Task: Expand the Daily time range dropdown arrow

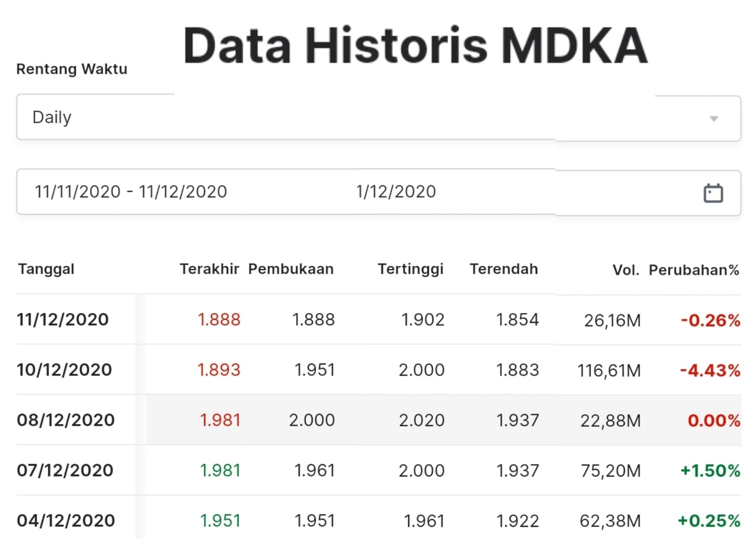Action: point(714,118)
